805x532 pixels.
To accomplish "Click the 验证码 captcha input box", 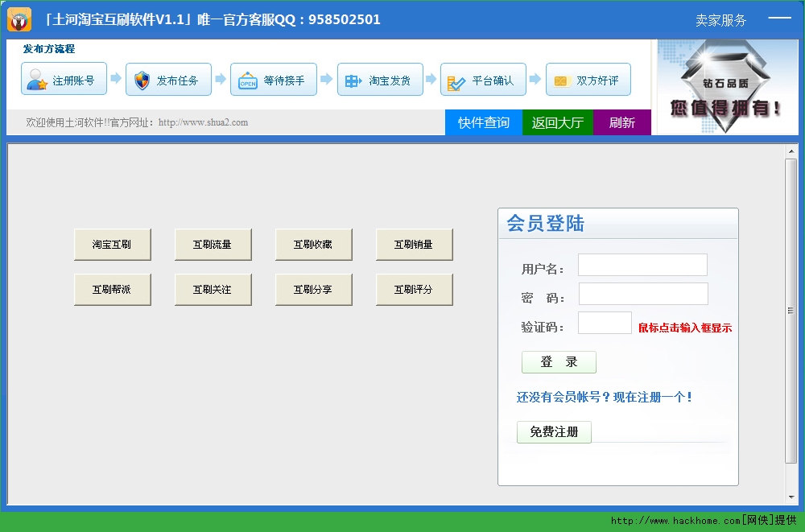I will click(605, 323).
